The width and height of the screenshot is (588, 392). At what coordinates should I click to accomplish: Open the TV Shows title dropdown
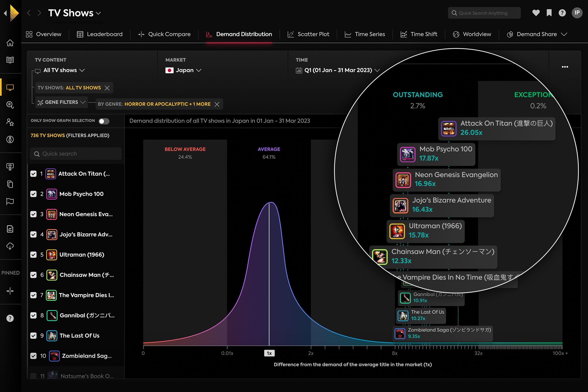[x=74, y=13]
